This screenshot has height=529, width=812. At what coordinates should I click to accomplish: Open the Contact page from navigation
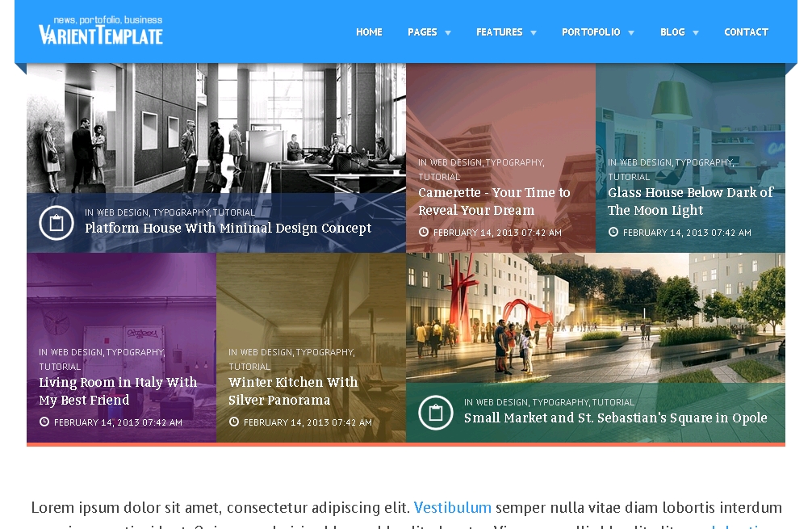[746, 32]
